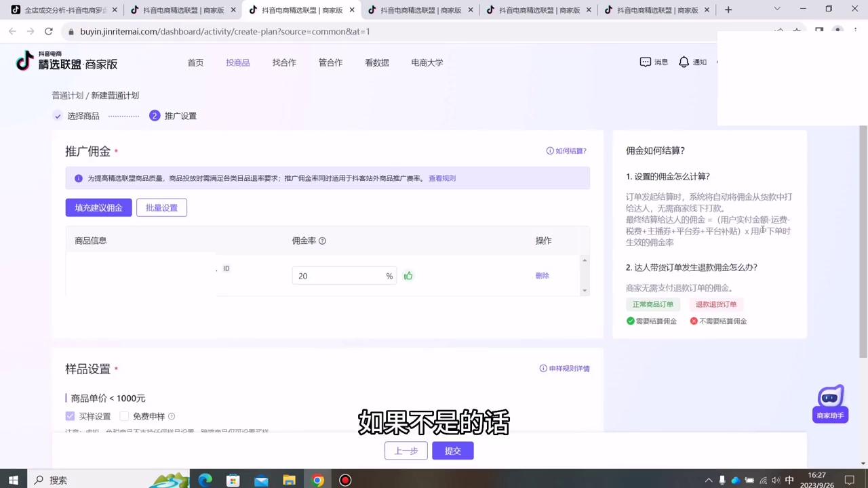Click the 抖音电商精选联盟 logo
The height and width of the screenshot is (488, 868).
(64, 62)
